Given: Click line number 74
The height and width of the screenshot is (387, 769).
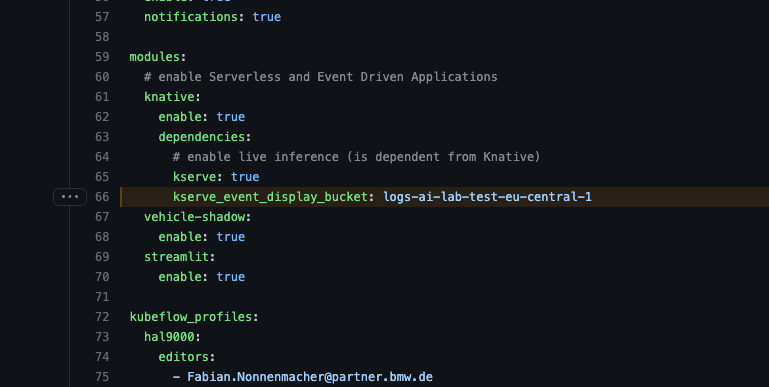Looking at the screenshot, I should tap(102, 357).
